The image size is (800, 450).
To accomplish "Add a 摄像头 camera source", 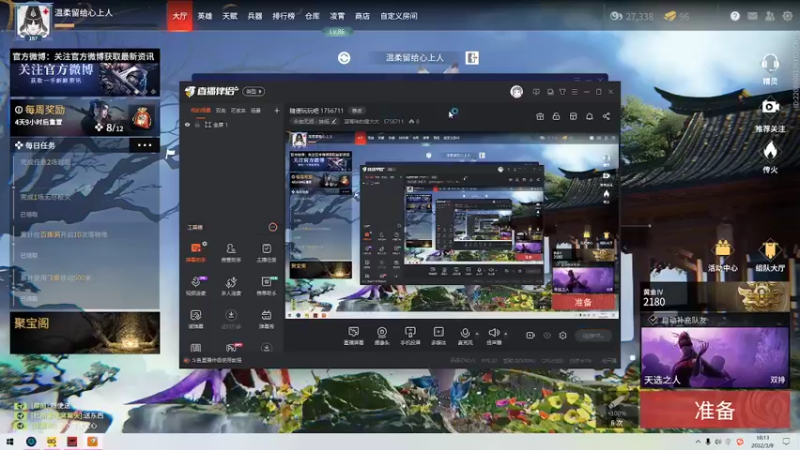I will tap(382, 336).
